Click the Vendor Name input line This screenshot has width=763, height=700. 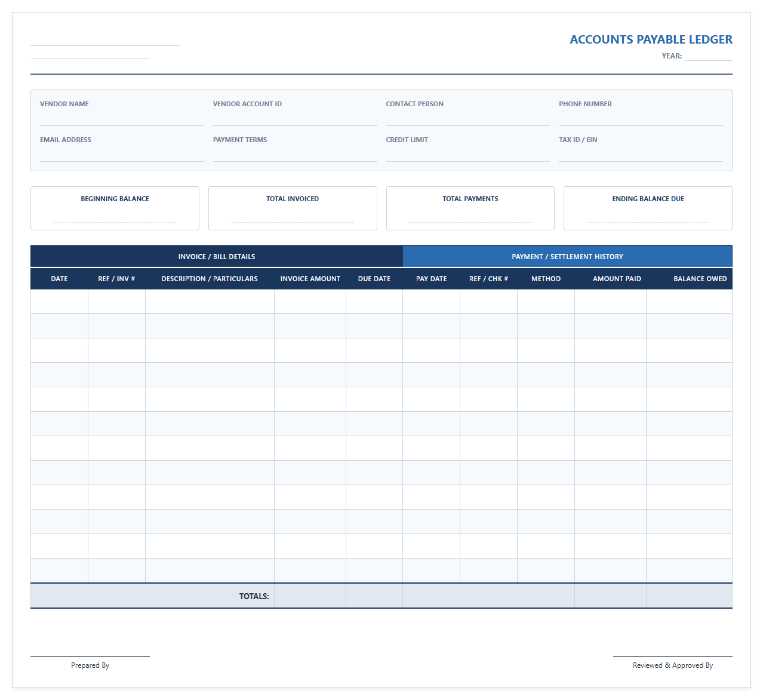[122, 118]
